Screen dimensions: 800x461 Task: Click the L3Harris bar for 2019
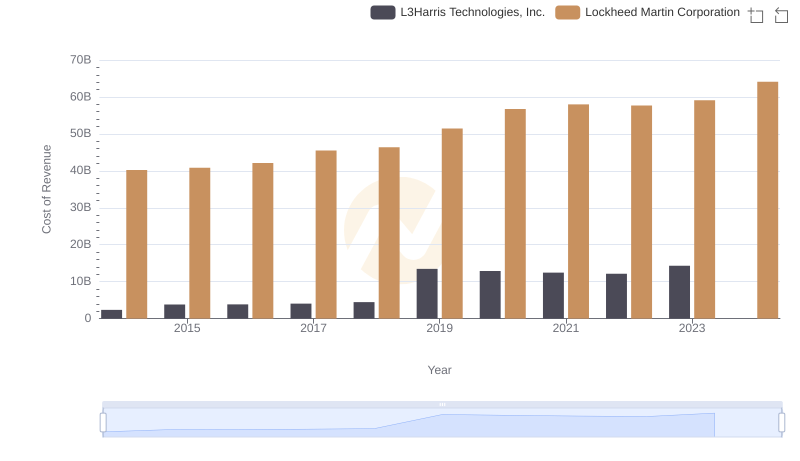[427, 294]
